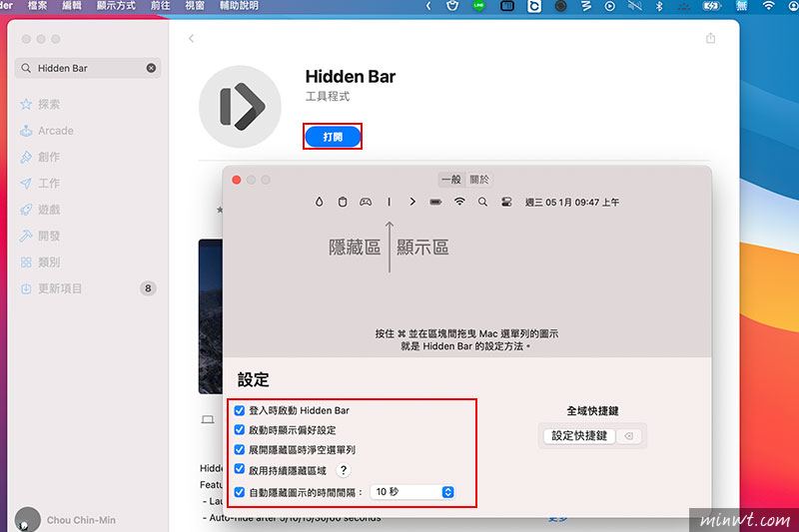Open the 編輯 menu
The image size is (799, 532).
pyautogui.click(x=72, y=6)
